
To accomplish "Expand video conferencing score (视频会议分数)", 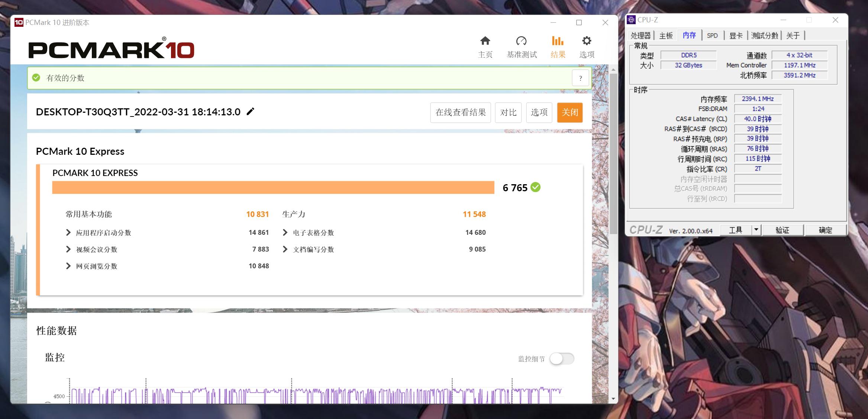I will click(x=68, y=249).
